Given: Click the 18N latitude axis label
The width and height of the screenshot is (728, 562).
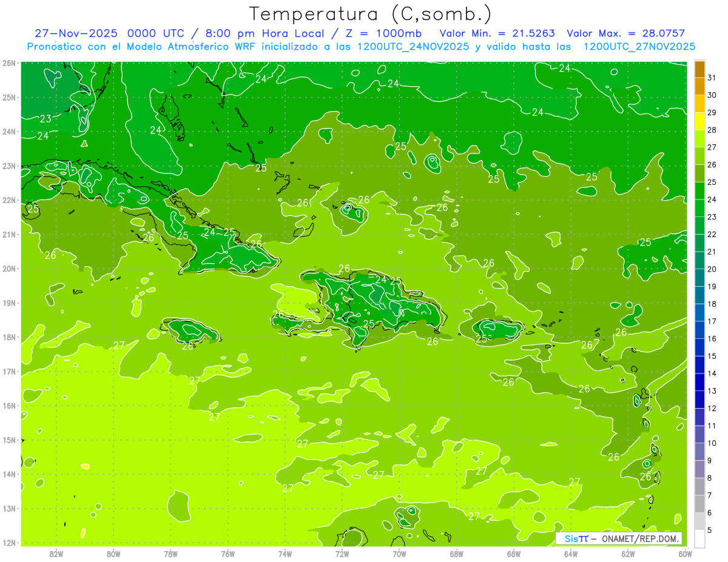Looking at the screenshot, I should (9, 337).
